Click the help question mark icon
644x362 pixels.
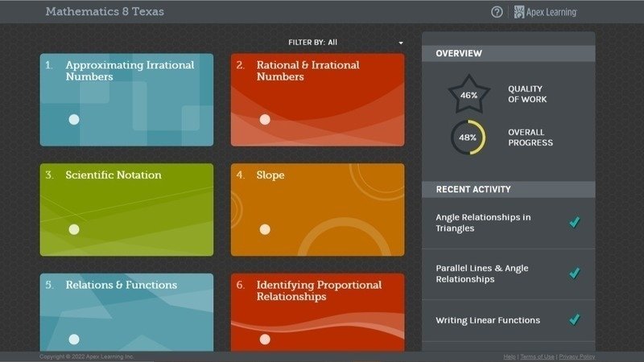tap(497, 12)
